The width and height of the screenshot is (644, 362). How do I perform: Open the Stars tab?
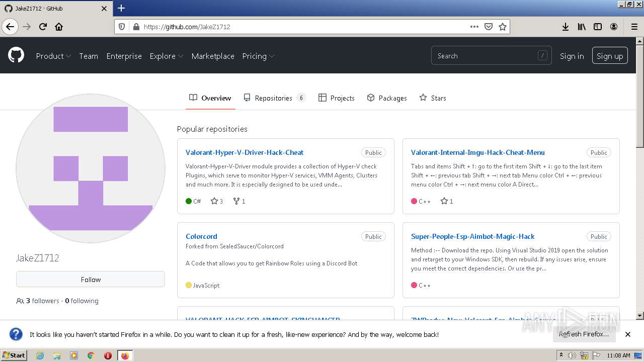coord(433,98)
